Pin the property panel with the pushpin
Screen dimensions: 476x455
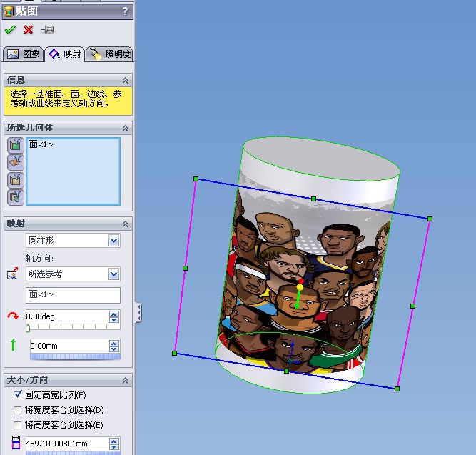pos(47,29)
